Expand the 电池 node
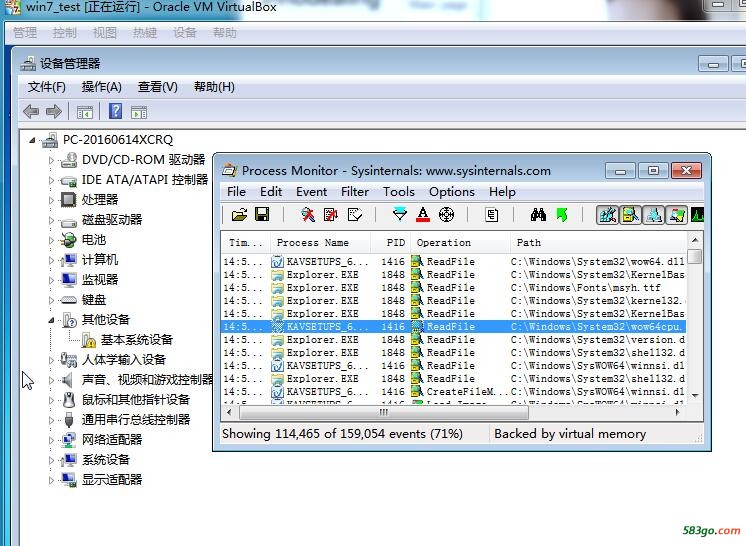The width and height of the screenshot is (746, 546). [x=51, y=240]
